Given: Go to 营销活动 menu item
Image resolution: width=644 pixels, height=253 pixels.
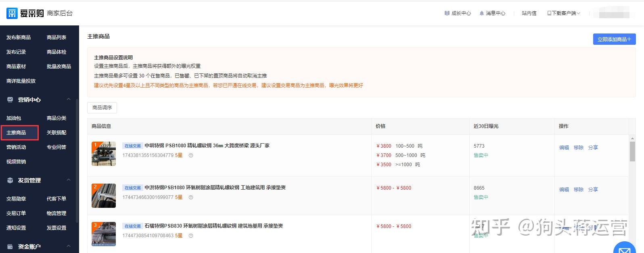Looking at the screenshot, I should [x=16, y=147].
